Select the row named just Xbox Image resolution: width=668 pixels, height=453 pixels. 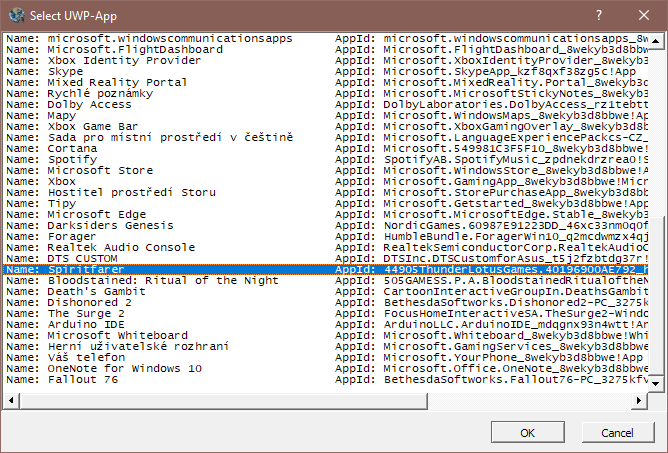[x=325, y=182]
